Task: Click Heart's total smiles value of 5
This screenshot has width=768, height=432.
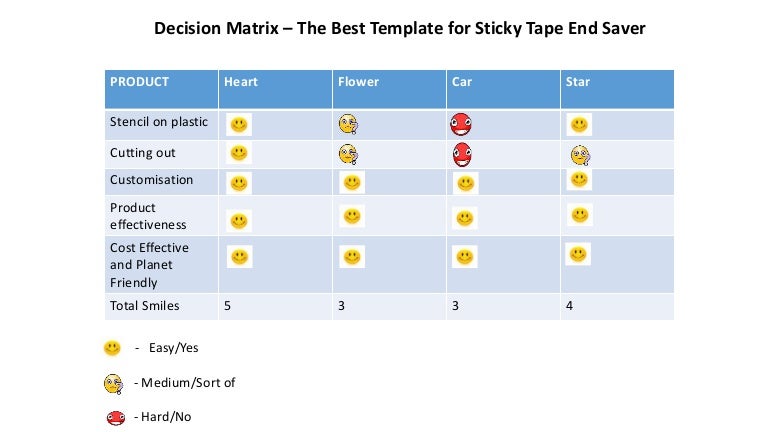Action: (228, 306)
